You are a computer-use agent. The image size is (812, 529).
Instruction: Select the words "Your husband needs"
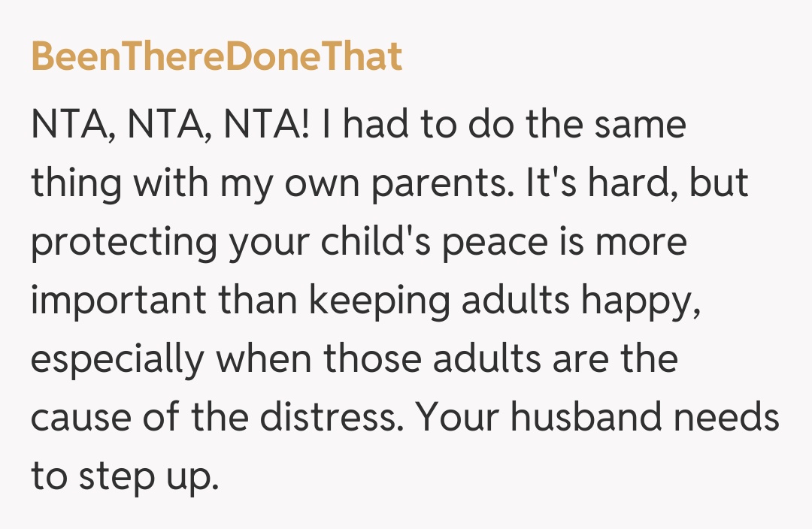click(x=598, y=418)
